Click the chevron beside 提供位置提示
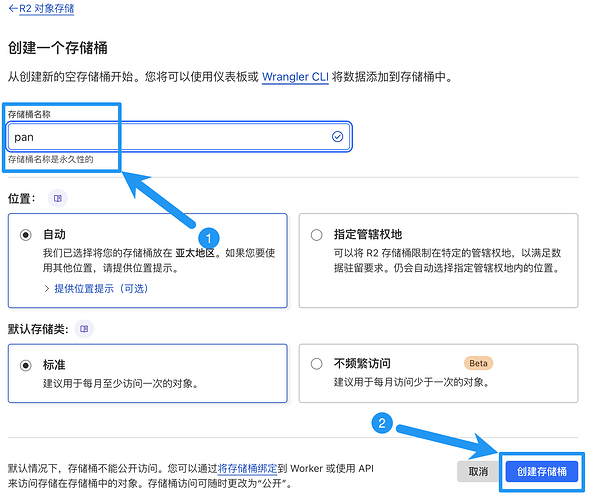This screenshot has height=500, width=589. coord(47,289)
